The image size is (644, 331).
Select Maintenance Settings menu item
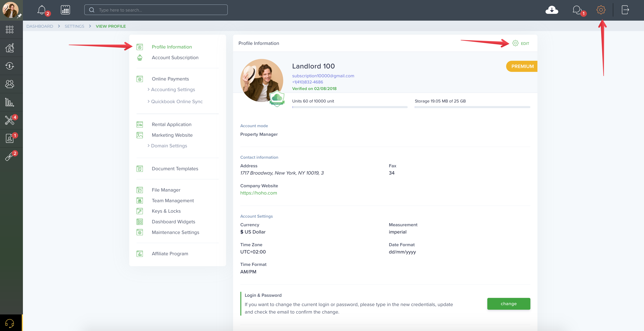[x=175, y=233]
